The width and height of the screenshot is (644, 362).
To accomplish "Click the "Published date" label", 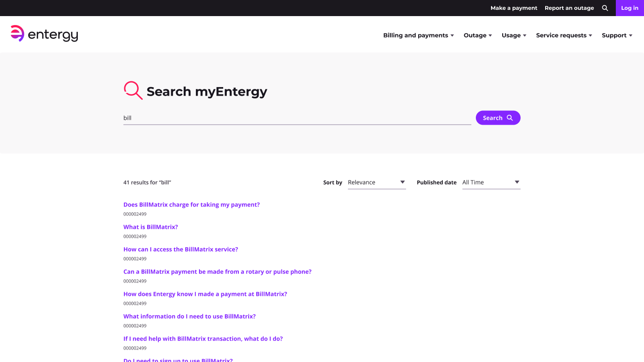I will coord(436,182).
